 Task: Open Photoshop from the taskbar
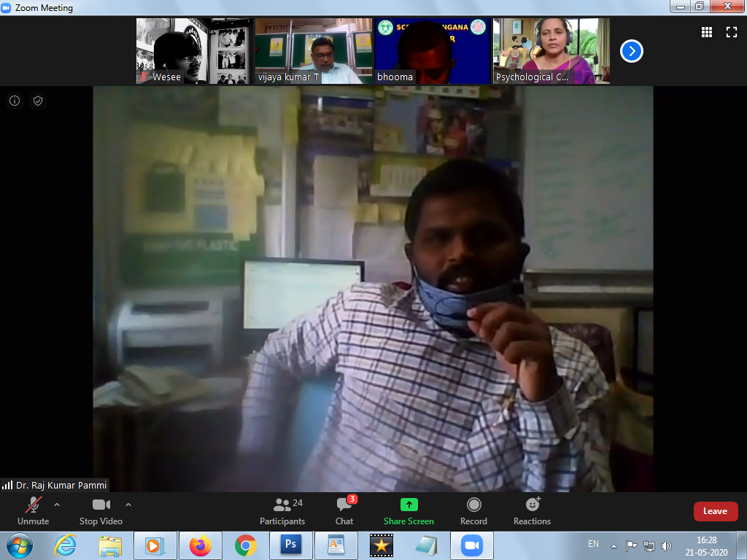coord(290,545)
